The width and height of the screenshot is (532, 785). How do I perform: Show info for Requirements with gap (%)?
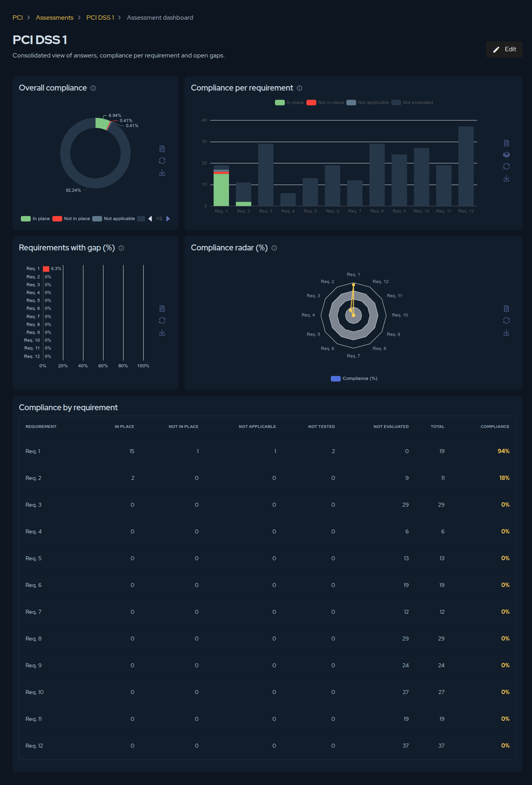pyautogui.click(x=121, y=248)
